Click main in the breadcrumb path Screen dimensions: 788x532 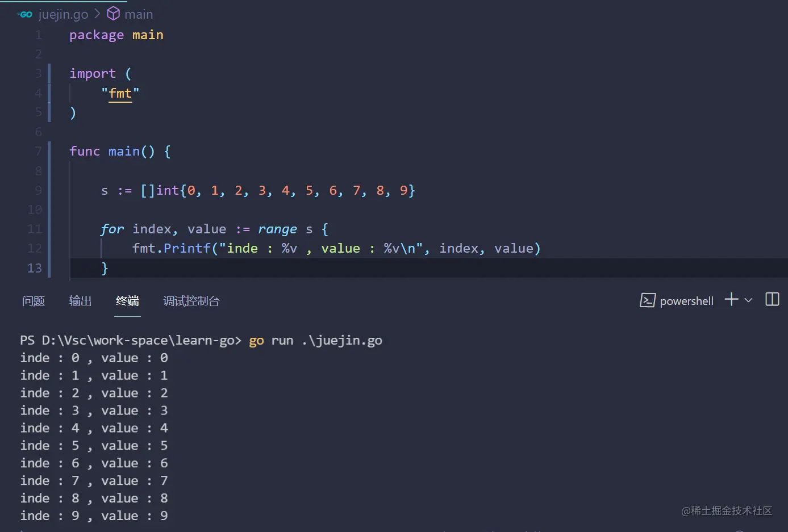(139, 14)
